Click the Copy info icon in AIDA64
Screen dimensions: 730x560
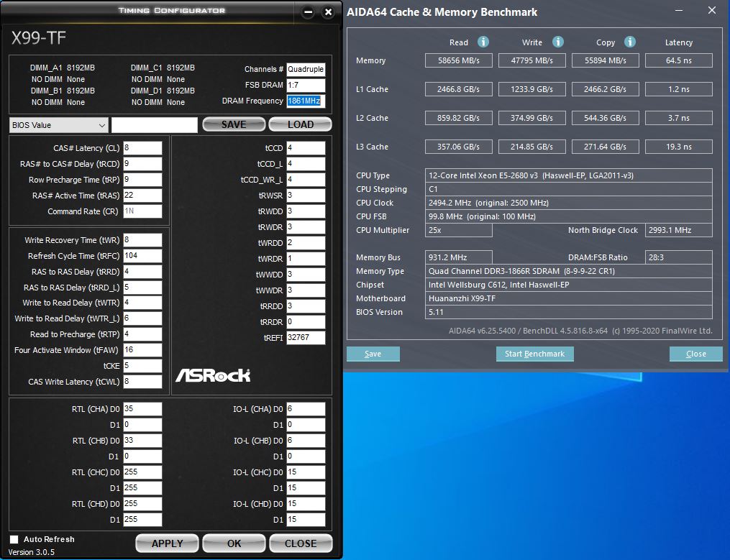[630, 42]
